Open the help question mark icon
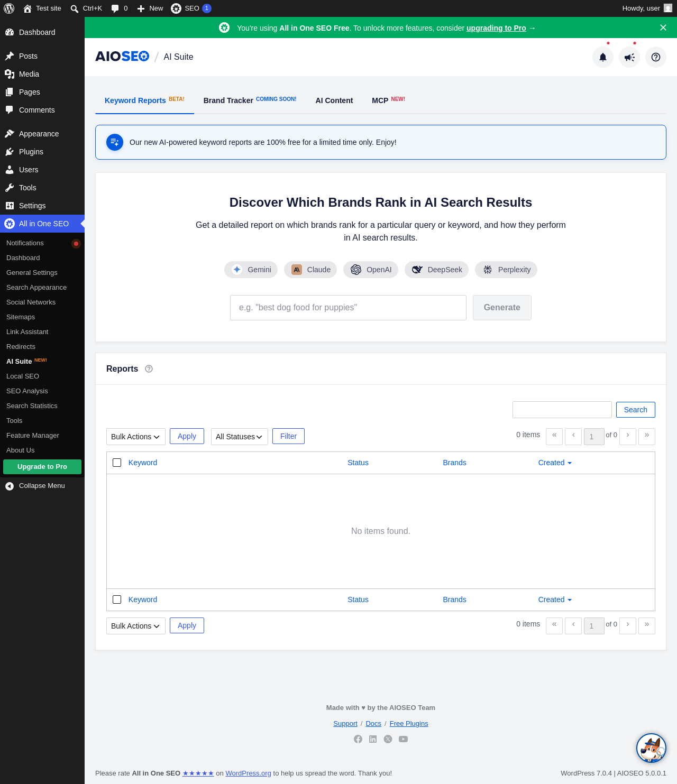Viewport: 677px width, 784px height. coord(656,57)
